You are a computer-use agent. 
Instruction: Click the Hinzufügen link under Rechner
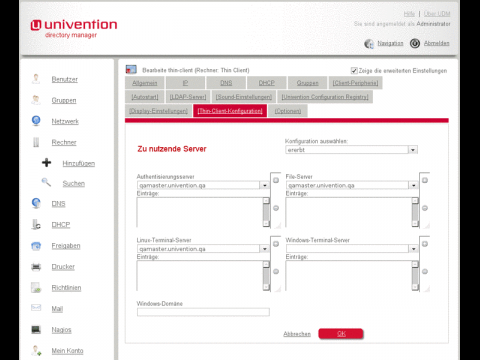(x=79, y=163)
